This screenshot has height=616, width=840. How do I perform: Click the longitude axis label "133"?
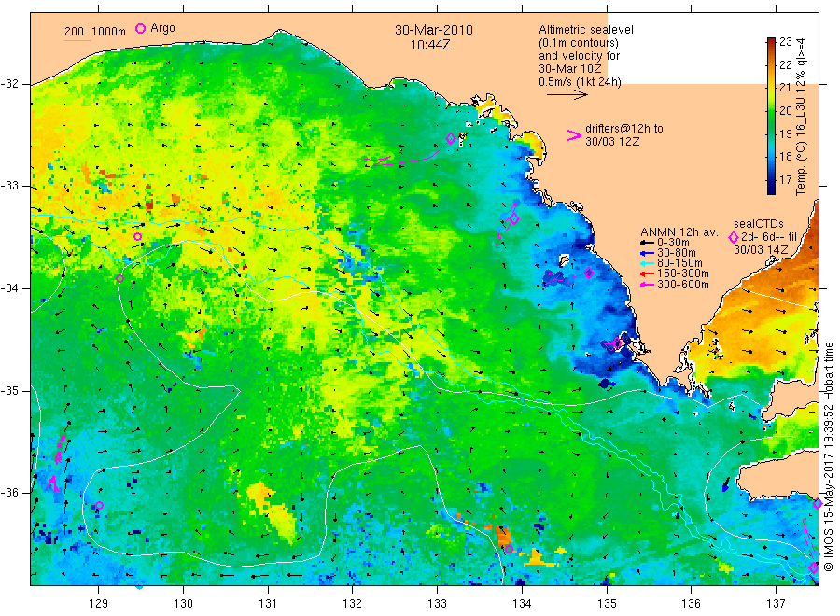(x=437, y=604)
